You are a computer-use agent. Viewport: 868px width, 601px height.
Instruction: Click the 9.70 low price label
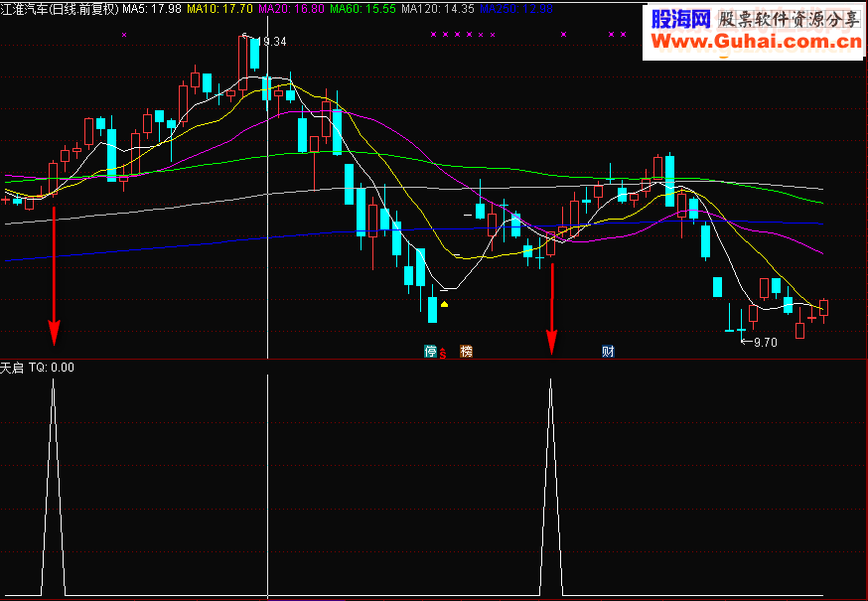click(766, 343)
